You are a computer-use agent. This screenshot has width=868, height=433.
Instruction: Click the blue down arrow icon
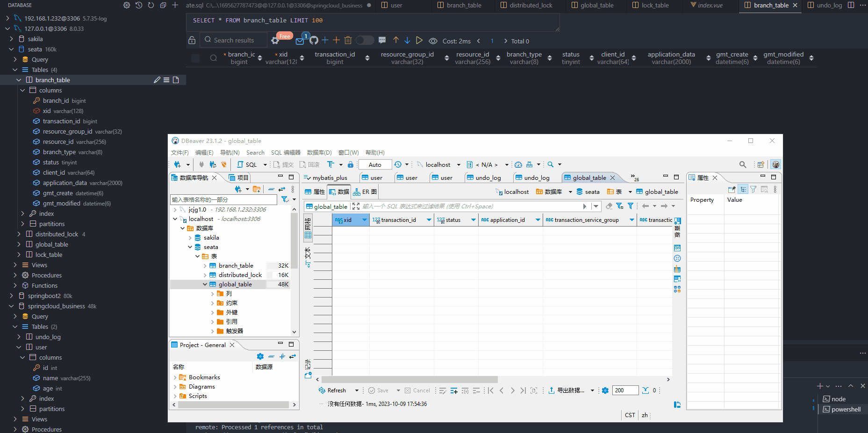pyautogui.click(x=407, y=40)
